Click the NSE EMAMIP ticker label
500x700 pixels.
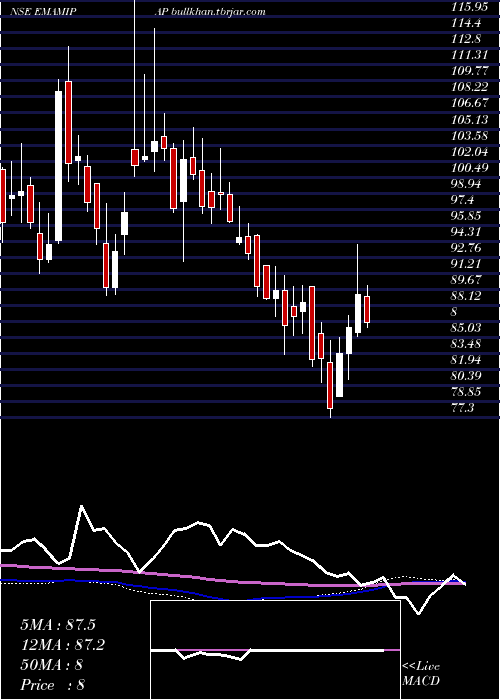(x=42, y=12)
